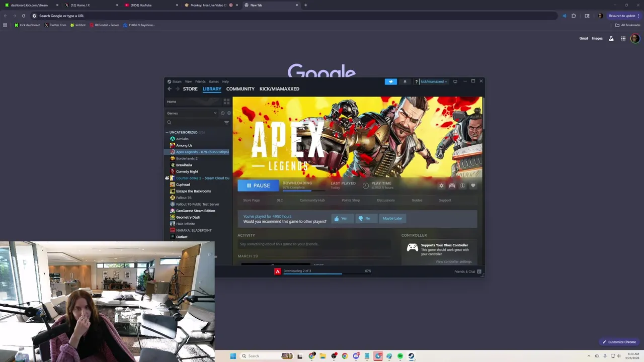Open Apex Points Shop link
This screenshot has height=362, width=644.
[351, 200]
